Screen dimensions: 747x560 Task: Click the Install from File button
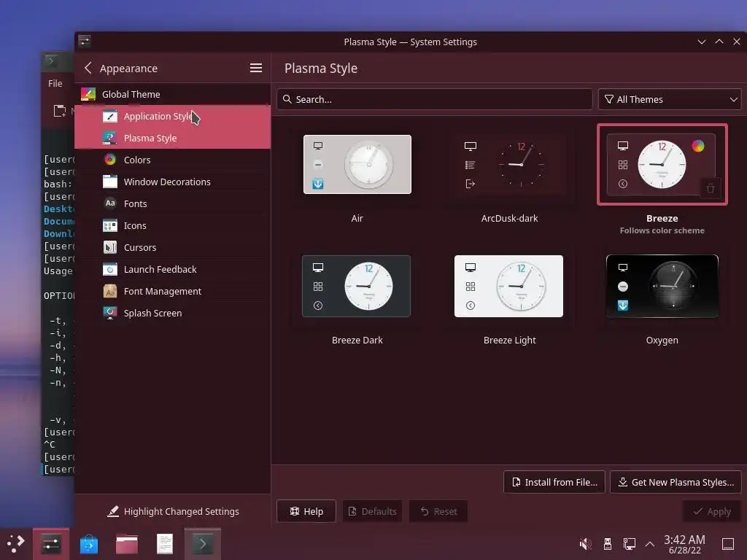554,483
